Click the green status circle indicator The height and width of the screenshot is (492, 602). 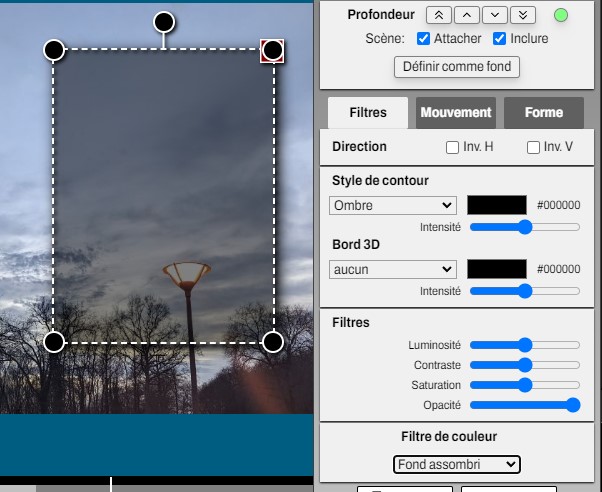click(x=561, y=15)
